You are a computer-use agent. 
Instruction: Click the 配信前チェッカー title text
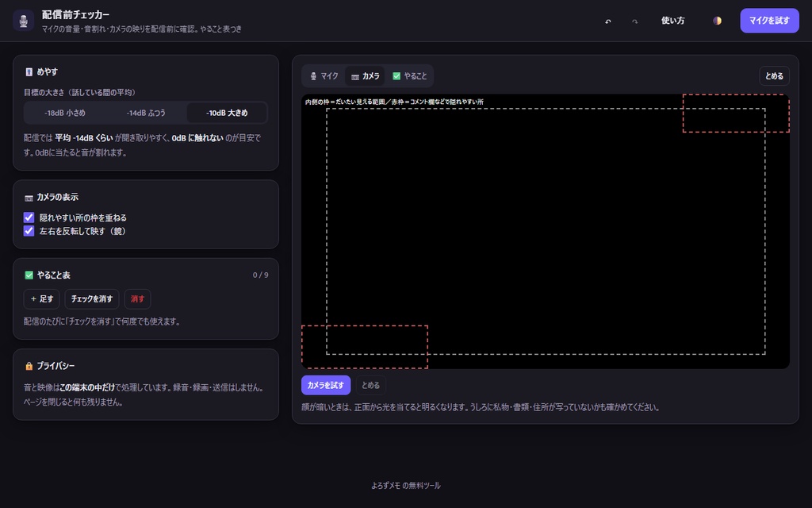tap(75, 14)
